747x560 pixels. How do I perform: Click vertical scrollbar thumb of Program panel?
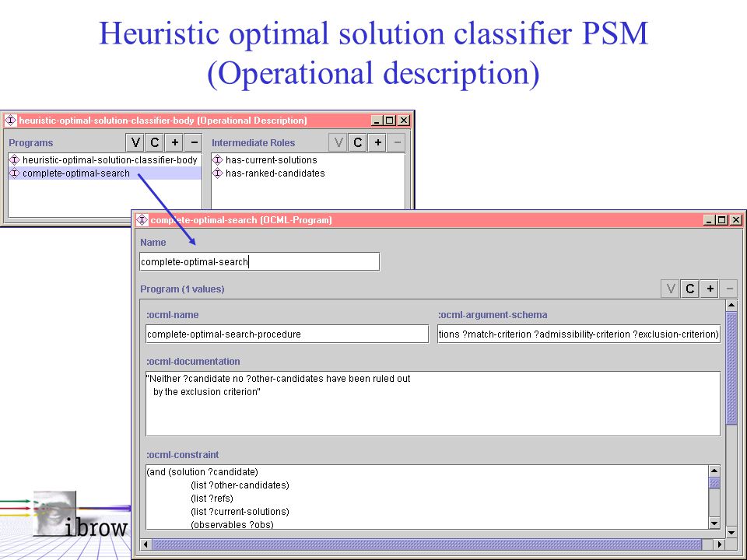[x=731, y=368]
